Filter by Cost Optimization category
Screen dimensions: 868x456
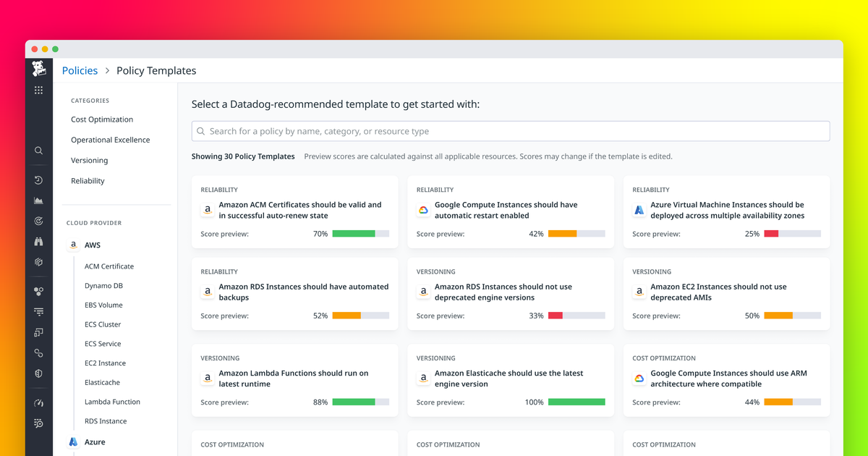(102, 119)
